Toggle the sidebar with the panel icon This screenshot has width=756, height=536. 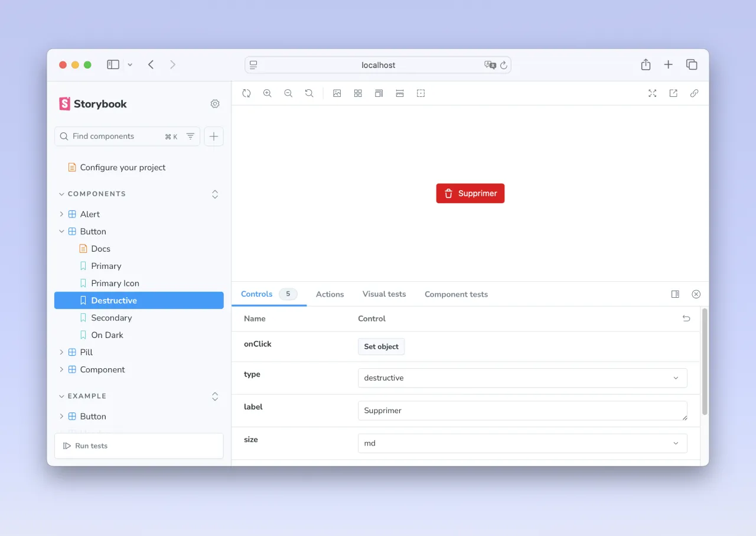[x=113, y=64]
